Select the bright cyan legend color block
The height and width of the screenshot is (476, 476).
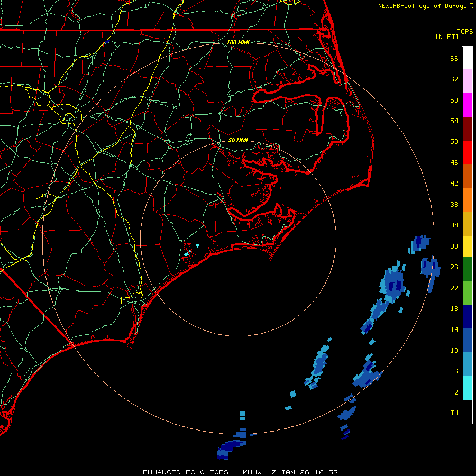coord(467,388)
